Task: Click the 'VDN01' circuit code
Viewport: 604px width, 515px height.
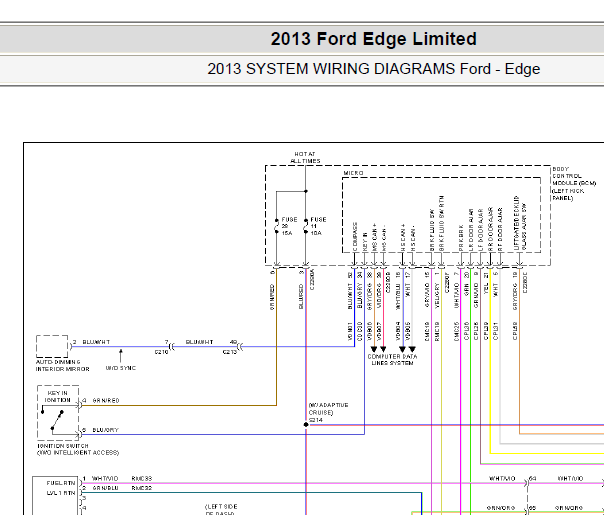Action: tap(350, 331)
